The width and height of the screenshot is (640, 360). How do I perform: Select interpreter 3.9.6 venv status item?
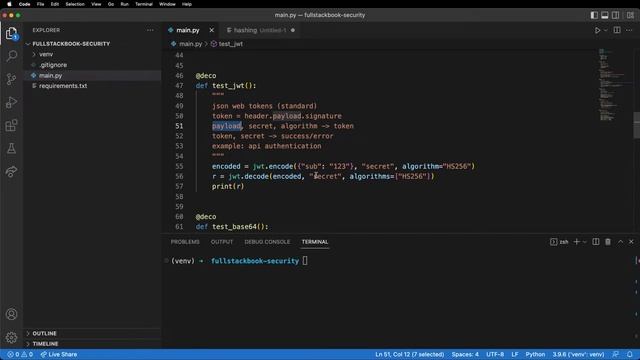[578, 354]
